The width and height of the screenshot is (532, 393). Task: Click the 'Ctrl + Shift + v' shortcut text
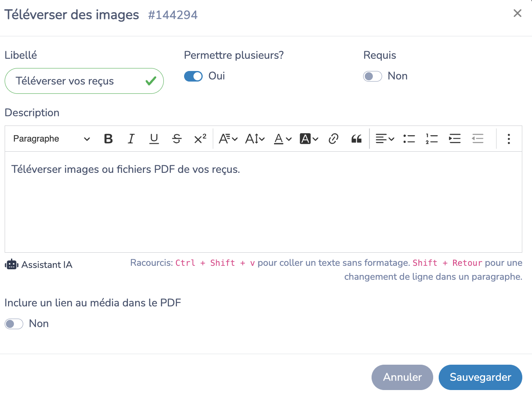pos(215,263)
